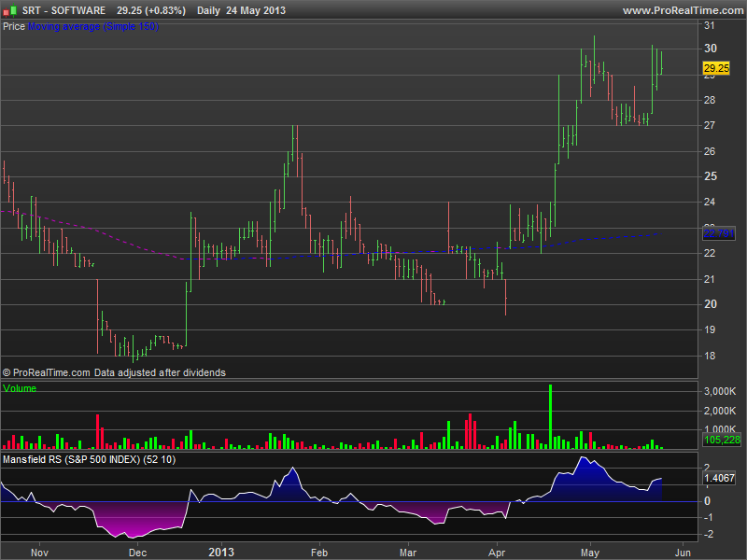Screen dimensions: 747x560
Task: Click the Price panel label
Action: 14,26
